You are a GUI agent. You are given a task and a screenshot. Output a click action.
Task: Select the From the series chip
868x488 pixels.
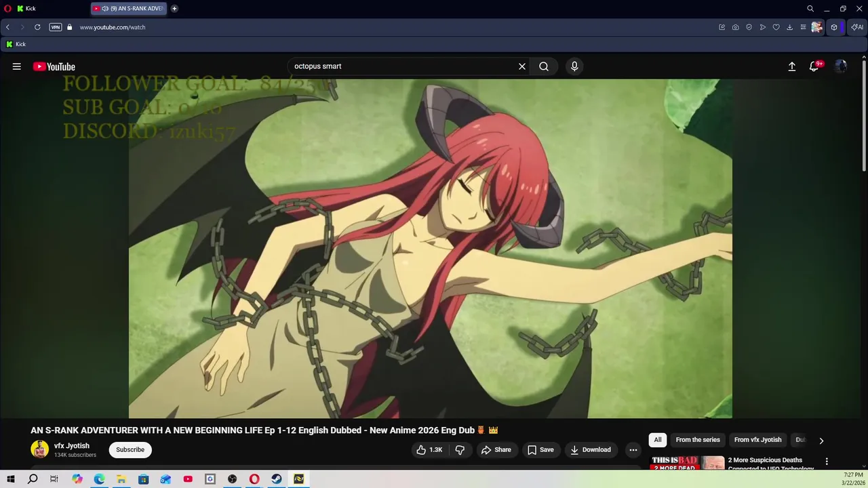pyautogui.click(x=698, y=440)
